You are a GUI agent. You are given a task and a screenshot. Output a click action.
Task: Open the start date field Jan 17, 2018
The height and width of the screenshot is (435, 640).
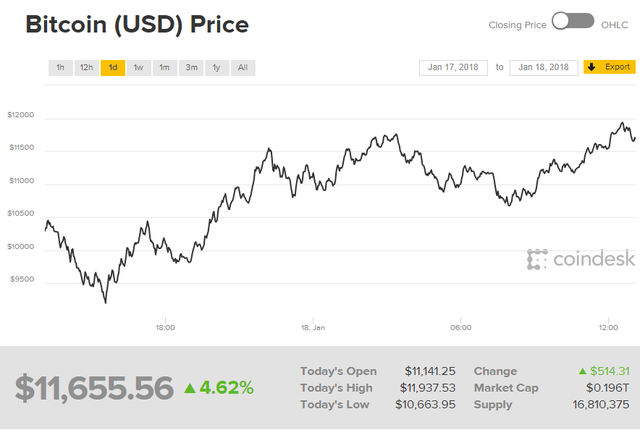[x=453, y=67]
